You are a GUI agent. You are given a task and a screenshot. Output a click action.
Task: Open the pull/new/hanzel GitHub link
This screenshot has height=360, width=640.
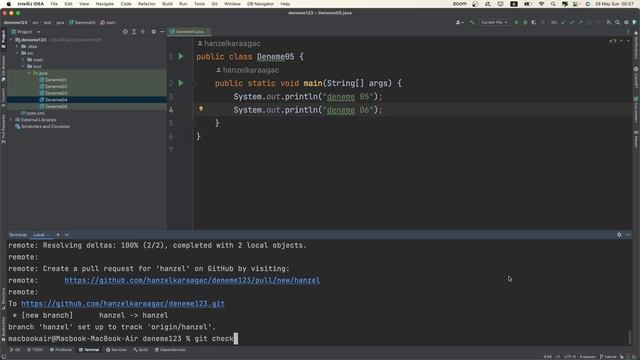192,280
